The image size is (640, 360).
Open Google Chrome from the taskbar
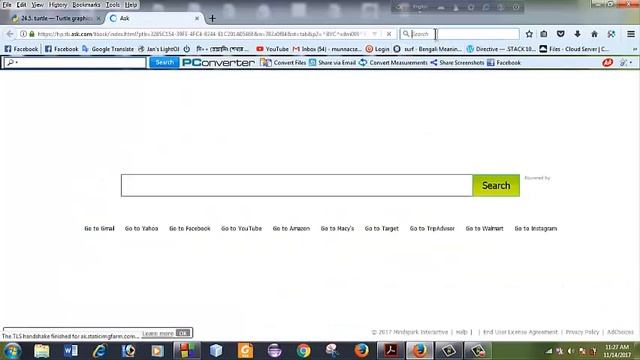303,351
